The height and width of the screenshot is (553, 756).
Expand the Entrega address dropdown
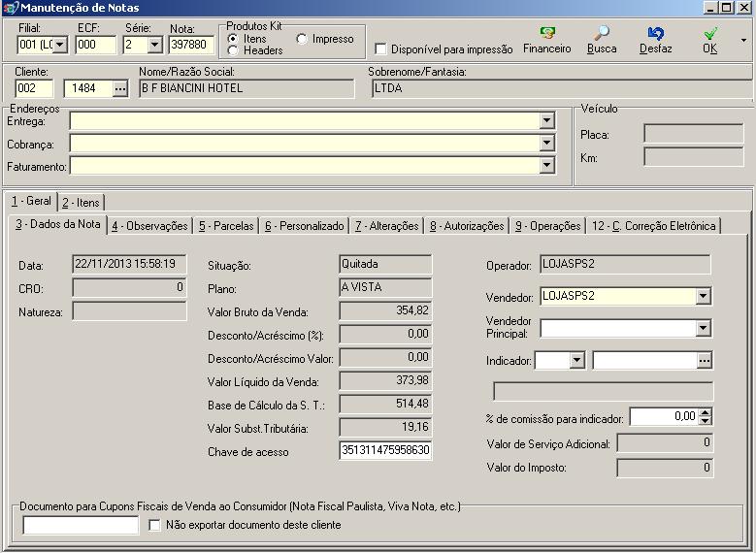coord(546,120)
